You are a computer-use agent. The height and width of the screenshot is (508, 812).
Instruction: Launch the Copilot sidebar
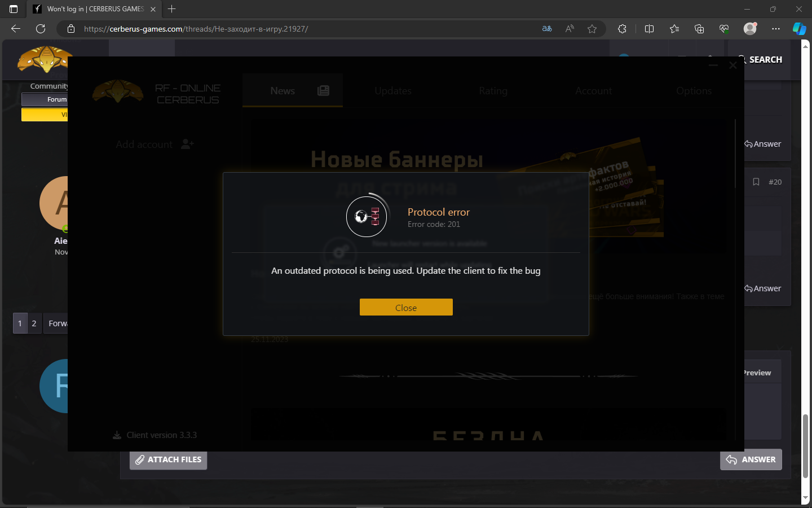(799, 29)
